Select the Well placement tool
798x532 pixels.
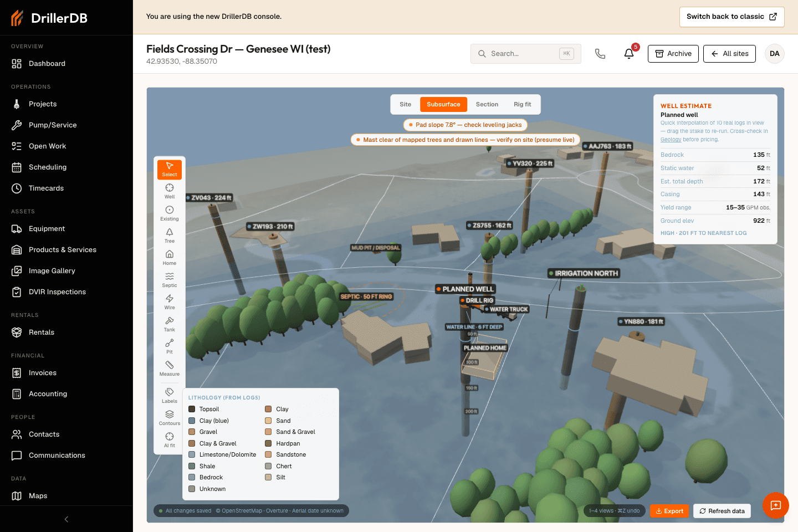170,192
